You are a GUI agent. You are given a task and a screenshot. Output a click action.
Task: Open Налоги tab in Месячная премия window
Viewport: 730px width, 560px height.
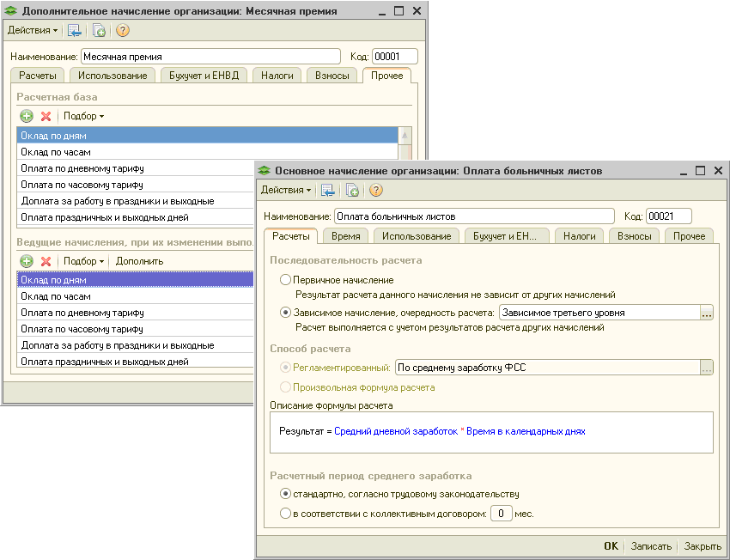(x=277, y=76)
